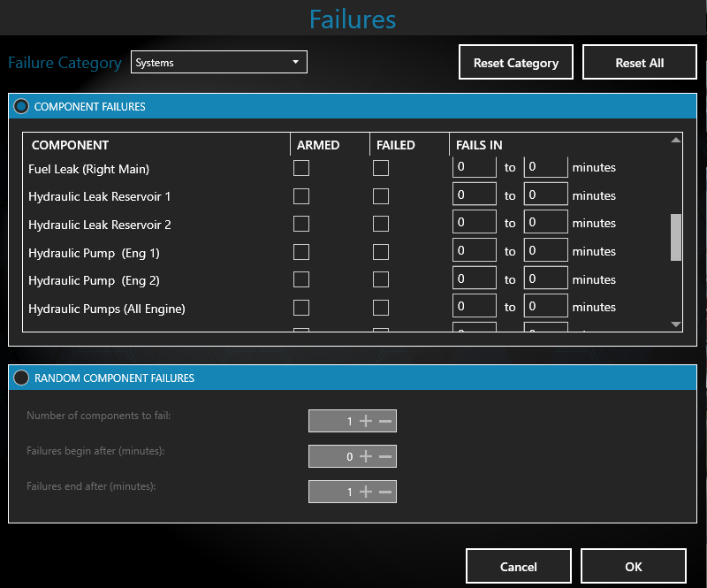Confirm failures with OK button
Screen dimensions: 707x588
click(x=634, y=567)
